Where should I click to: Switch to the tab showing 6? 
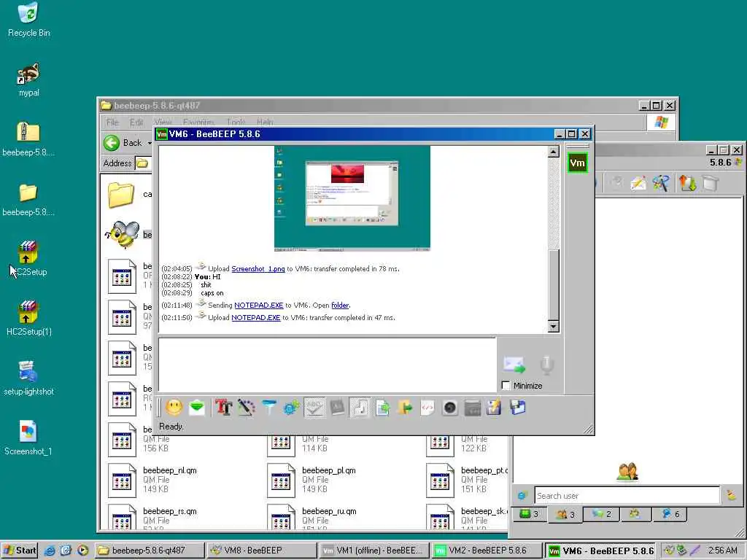[x=671, y=514]
